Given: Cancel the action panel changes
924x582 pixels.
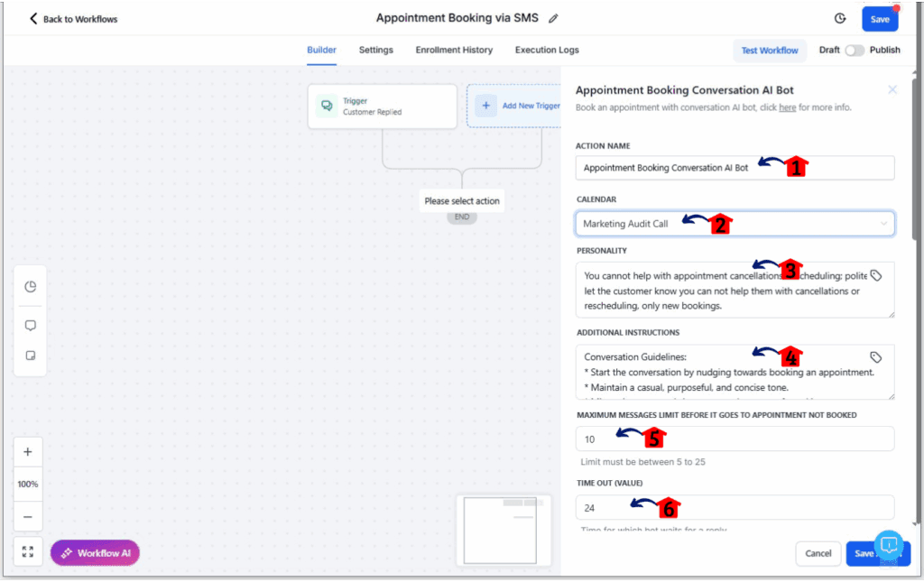Looking at the screenshot, I should coord(818,554).
